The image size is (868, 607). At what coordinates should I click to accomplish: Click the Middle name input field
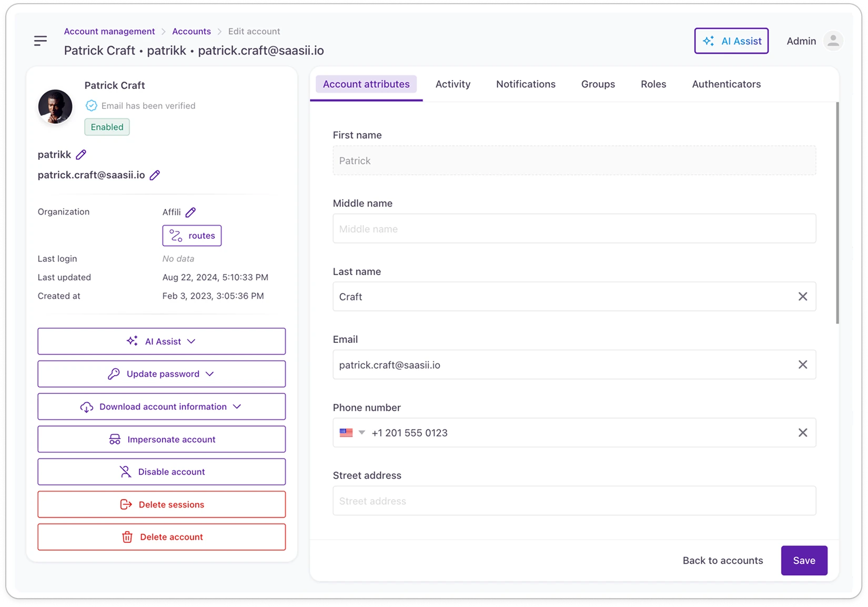pos(574,229)
